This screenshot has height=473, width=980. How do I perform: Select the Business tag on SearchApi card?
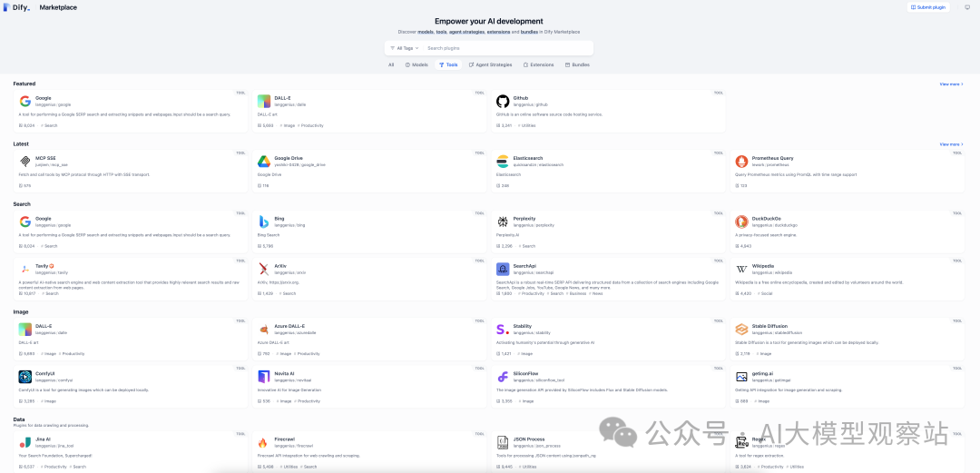pyautogui.click(x=577, y=293)
